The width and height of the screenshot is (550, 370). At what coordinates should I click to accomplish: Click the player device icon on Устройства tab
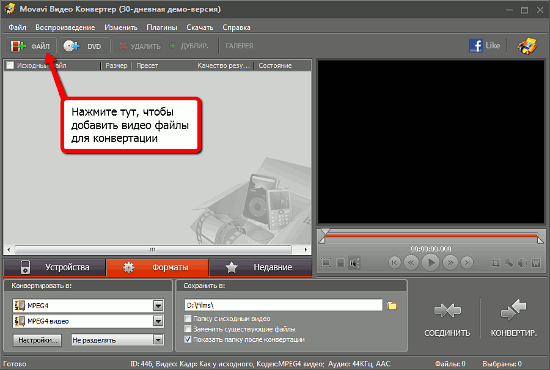(25, 267)
